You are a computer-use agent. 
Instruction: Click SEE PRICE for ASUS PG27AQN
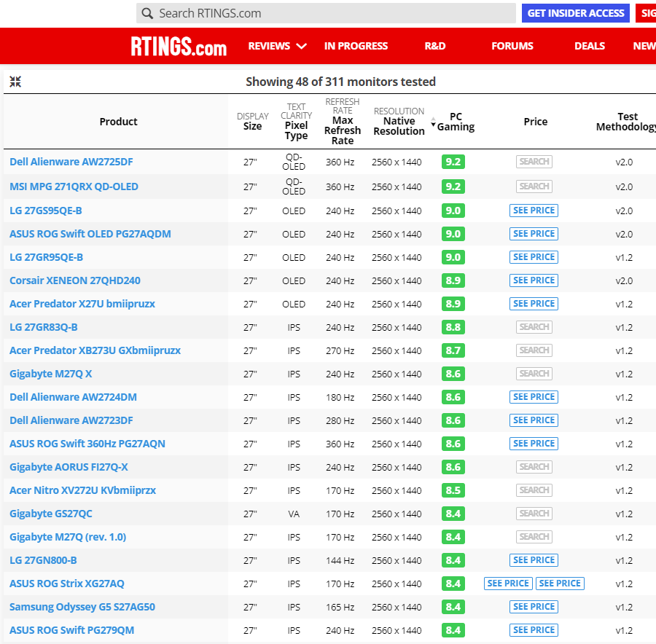tap(534, 444)
